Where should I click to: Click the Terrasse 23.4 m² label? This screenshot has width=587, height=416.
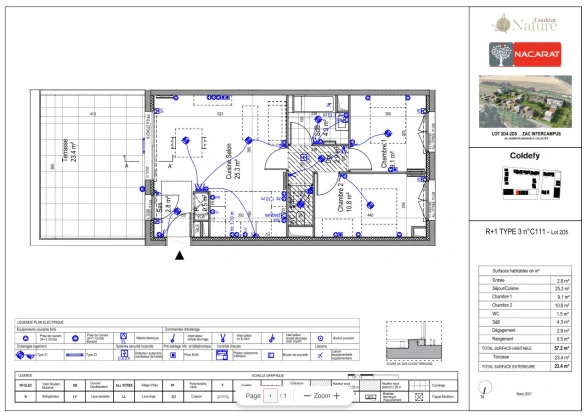point(70,151)
